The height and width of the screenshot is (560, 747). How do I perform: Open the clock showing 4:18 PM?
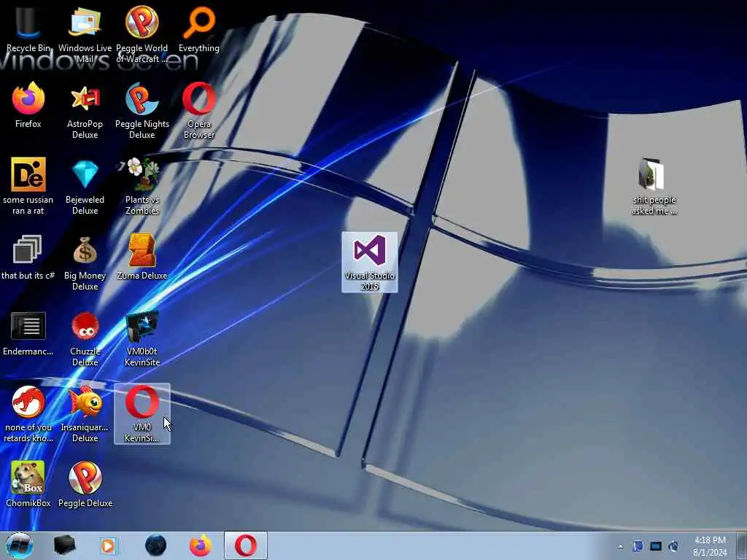point(710,546)
